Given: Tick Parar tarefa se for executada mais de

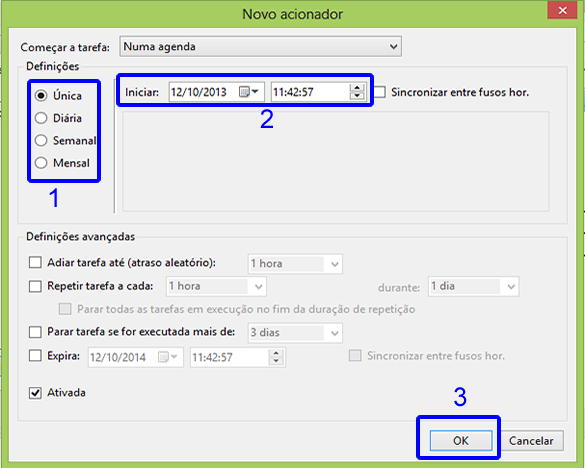Looking at the screenshot, I should click(x=35, y=332).
